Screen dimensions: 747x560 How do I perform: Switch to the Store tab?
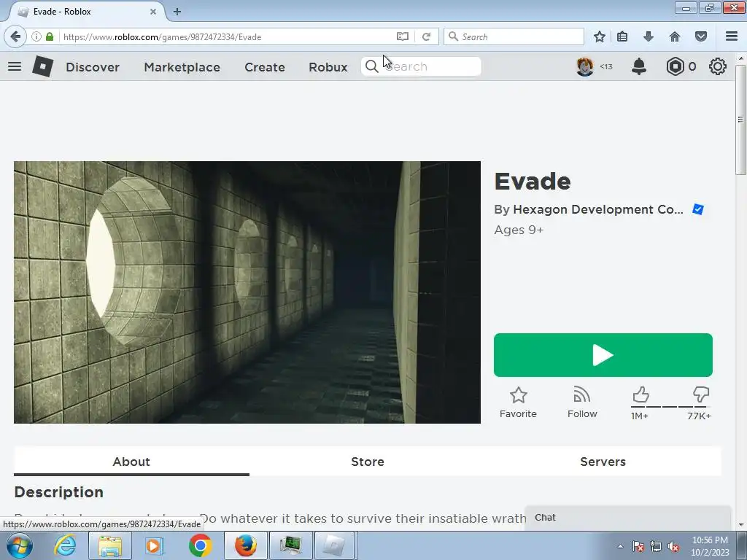pyautogui.click(x=368, y=462)
